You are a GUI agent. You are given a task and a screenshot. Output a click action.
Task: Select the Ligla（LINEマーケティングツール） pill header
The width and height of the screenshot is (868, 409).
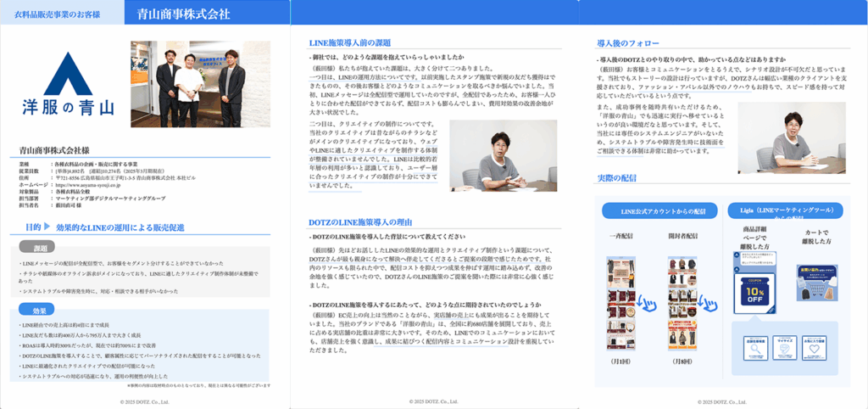coord(784,210)
